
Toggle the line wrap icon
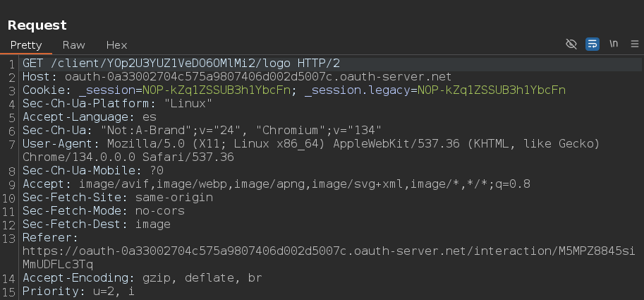[x=593, y=44]
